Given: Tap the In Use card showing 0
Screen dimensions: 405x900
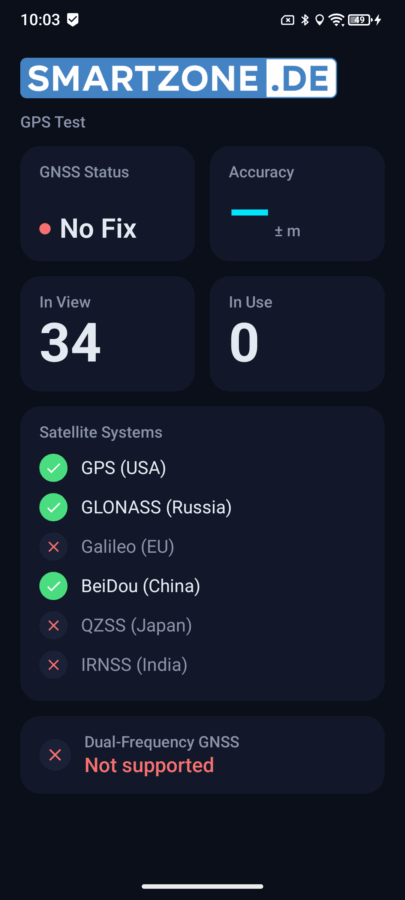Looking at the screenshot, I should point(297,334).
